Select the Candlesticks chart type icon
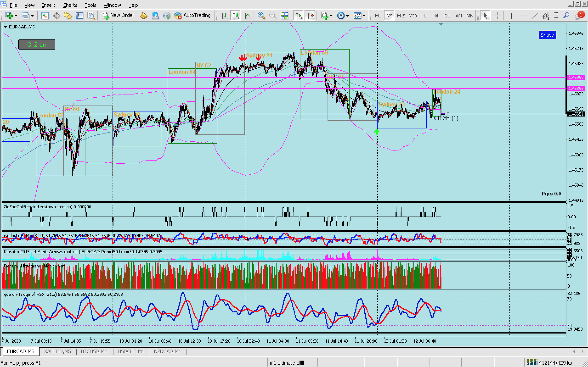 [236, 16]
